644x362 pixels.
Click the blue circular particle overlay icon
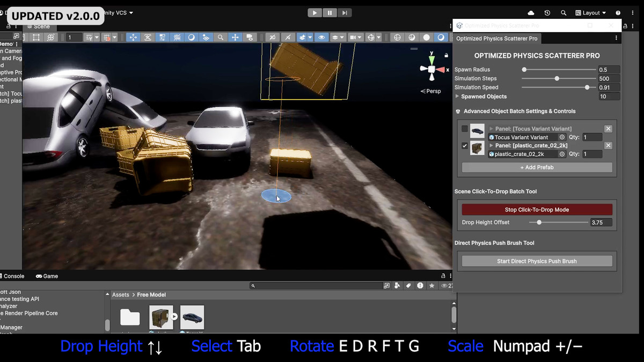(191, 38)
